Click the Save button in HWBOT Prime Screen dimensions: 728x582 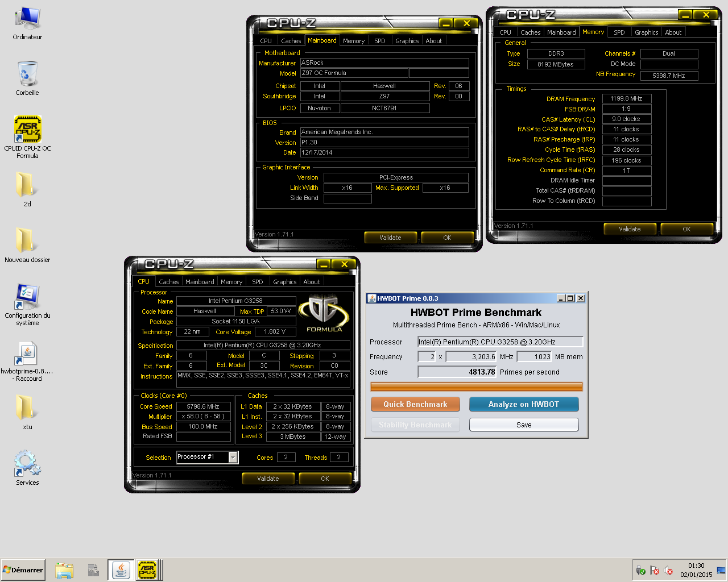(524, 425)
